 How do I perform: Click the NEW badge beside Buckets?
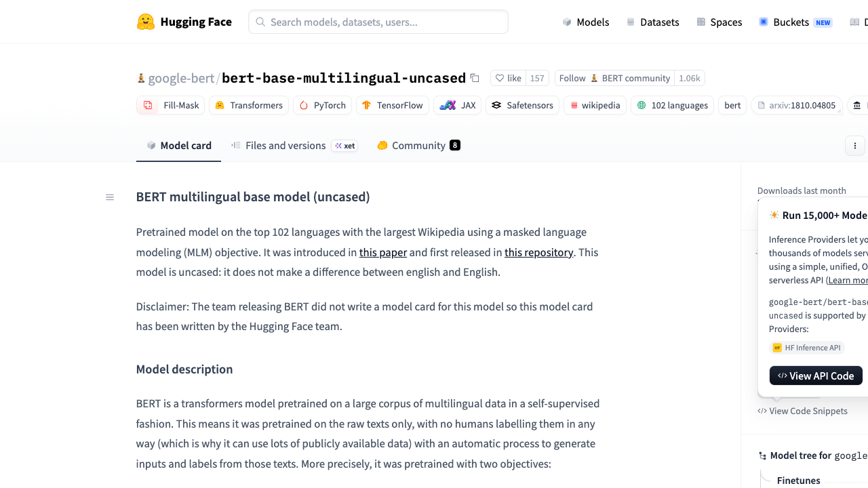[823, 22]
